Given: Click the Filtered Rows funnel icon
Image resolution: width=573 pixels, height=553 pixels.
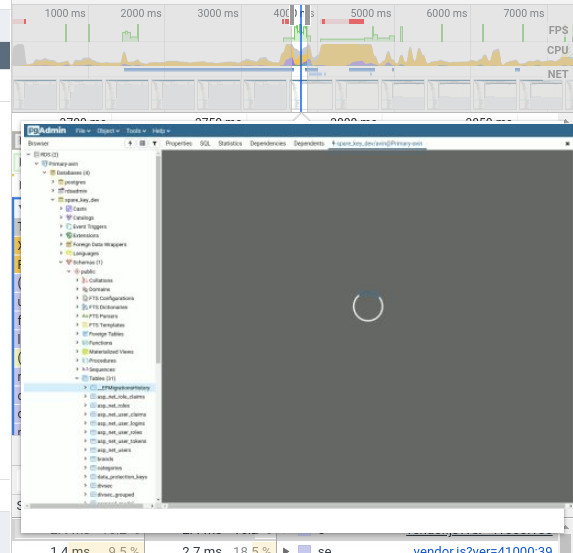Looking at the screenshot, I should [x=155, y=143].
